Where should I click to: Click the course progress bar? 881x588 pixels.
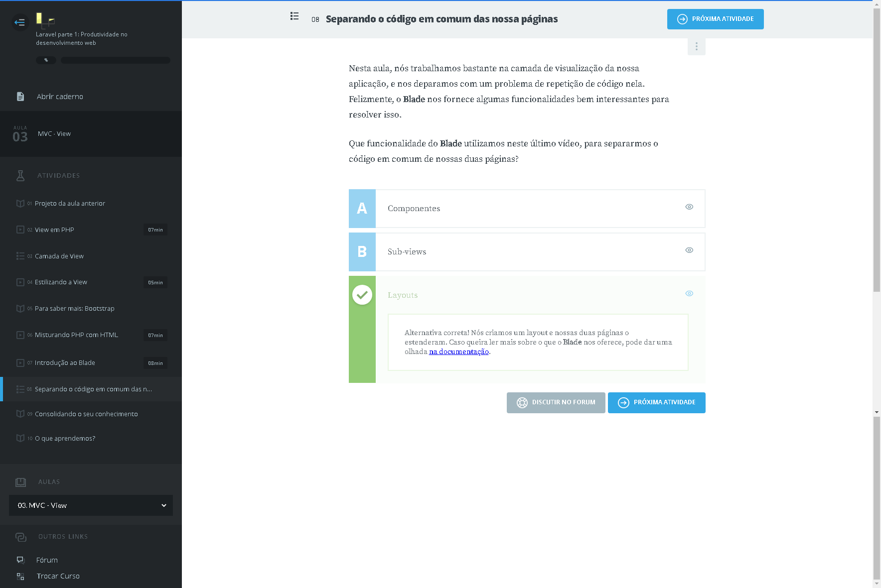pyautogui.click(x=115, y=60)
